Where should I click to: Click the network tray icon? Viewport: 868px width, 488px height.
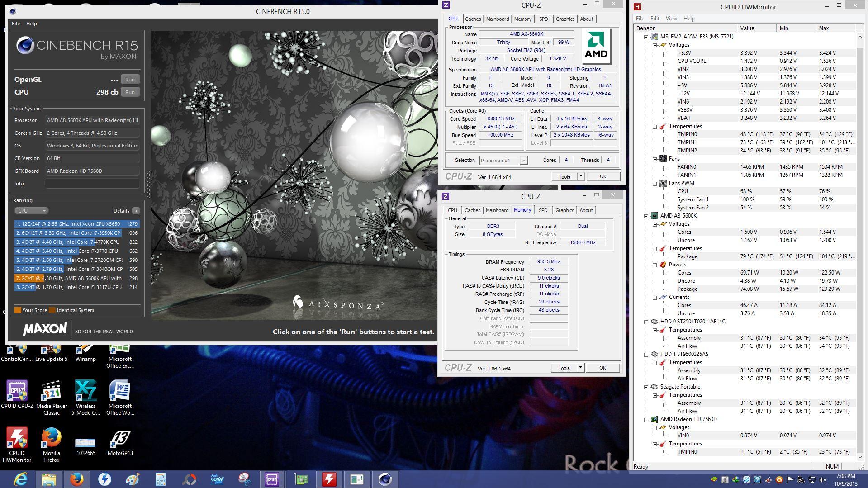pyautogui.click(x=812, y=479)
